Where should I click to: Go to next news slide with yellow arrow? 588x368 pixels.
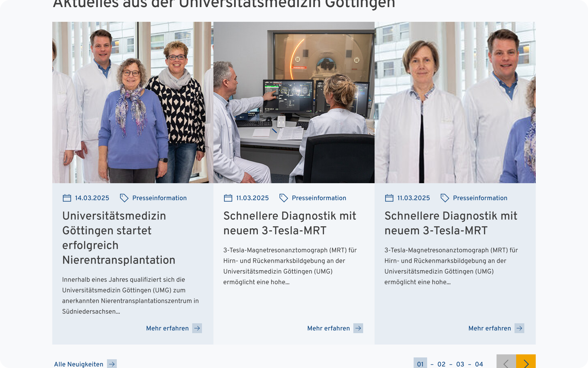526,362
